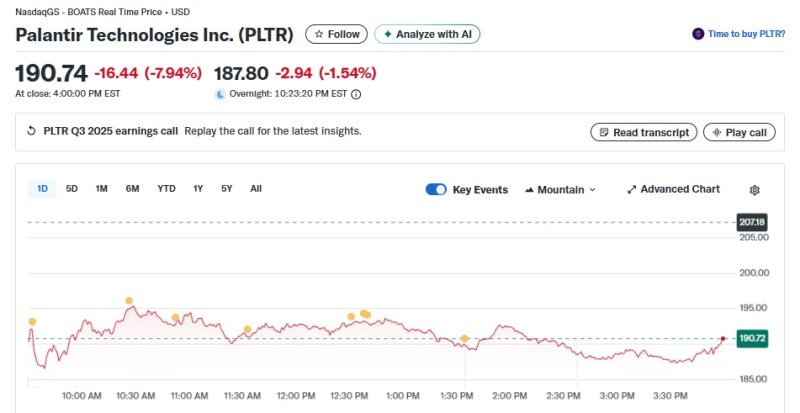Click the 10:30 AM key event dot
Image resolution: width=800 pixels, height=413 pixels.
[129, 300]
